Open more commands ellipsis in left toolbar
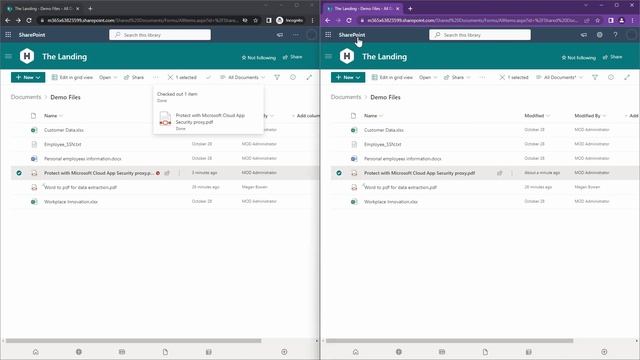The height and width of the screenshot is (360, 640). 156,77
